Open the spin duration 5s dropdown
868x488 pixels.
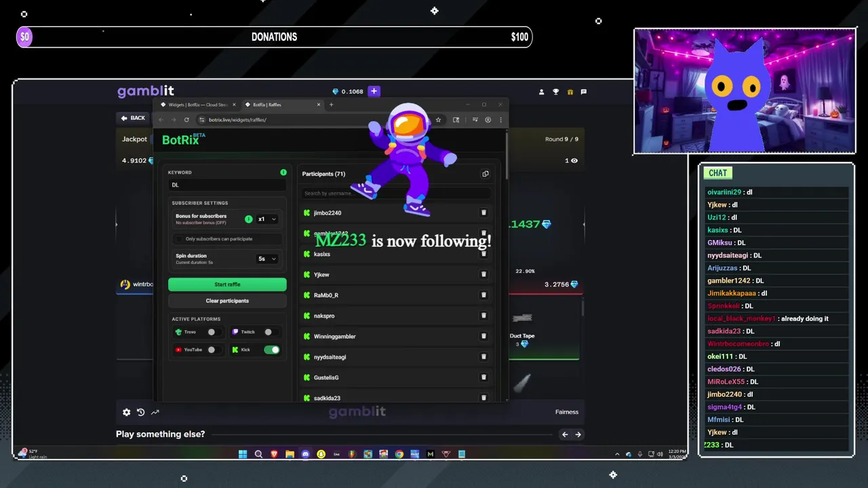267,259
